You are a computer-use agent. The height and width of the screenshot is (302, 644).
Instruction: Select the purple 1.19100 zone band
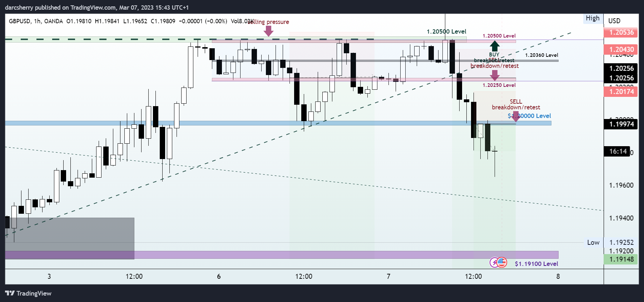(282, 255)
